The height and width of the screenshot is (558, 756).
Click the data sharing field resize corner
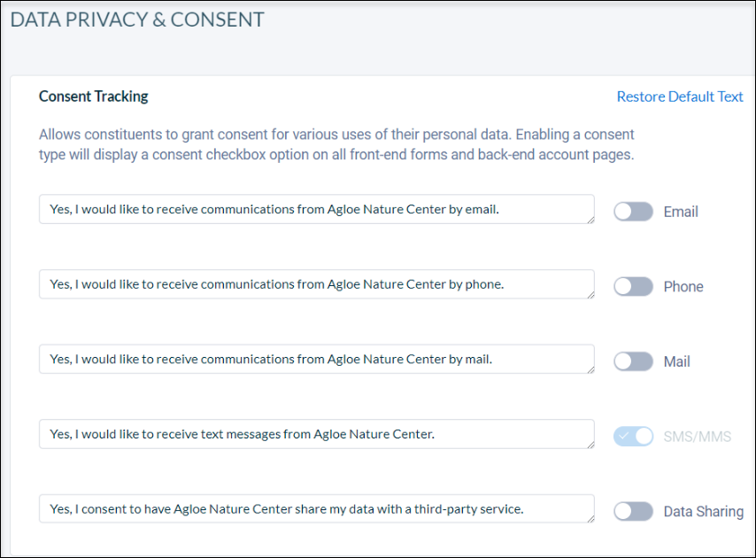click(x=590, y=520)
